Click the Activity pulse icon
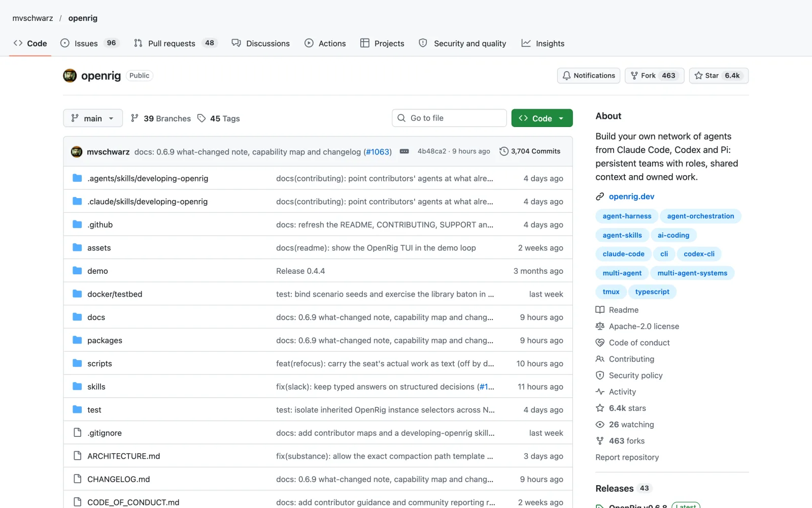The width and height of the screenshot is (812, 508). click(600, 392)
